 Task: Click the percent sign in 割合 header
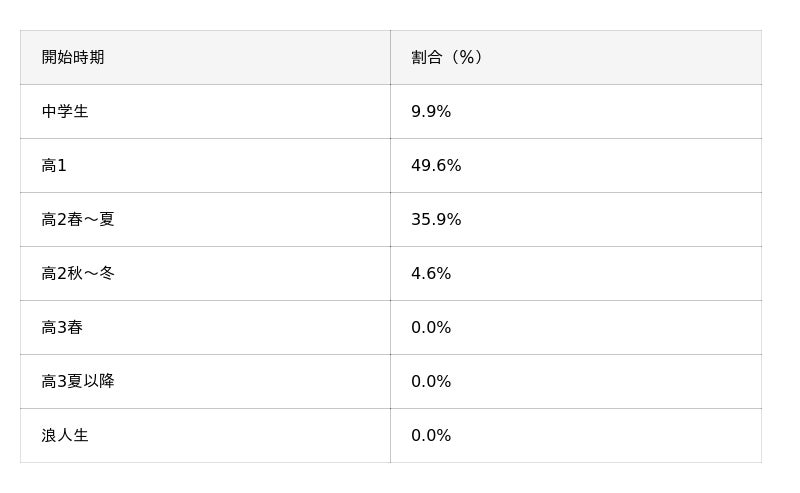click(x=465, y=58)
